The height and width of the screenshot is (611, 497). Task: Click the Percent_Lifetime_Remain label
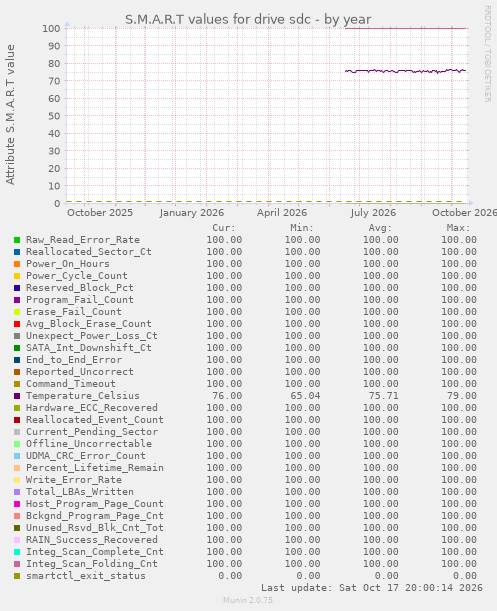pyautogui.click(x=95, y=468)
